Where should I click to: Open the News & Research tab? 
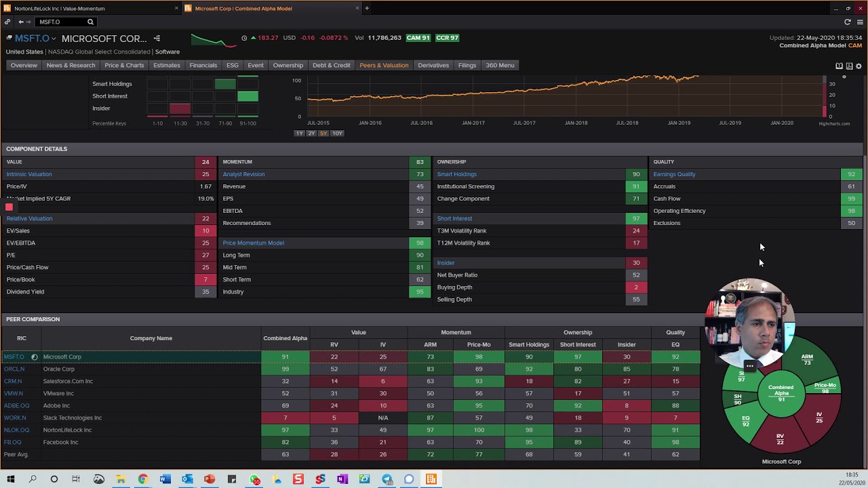[71, 65]
